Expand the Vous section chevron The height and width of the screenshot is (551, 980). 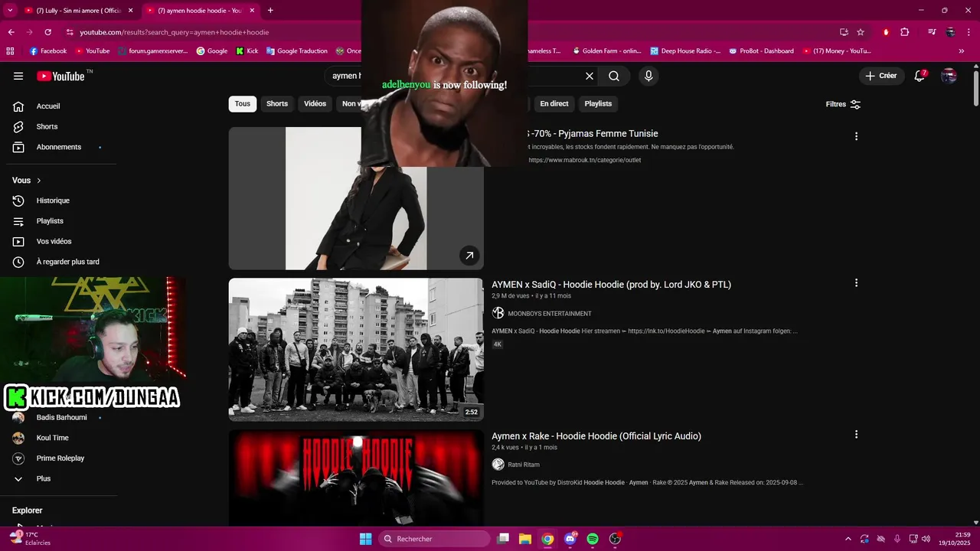click(38, 181)
